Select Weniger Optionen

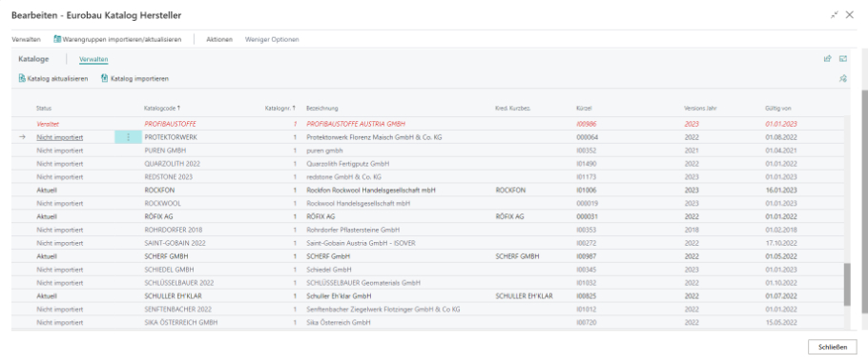click(273, 40)
